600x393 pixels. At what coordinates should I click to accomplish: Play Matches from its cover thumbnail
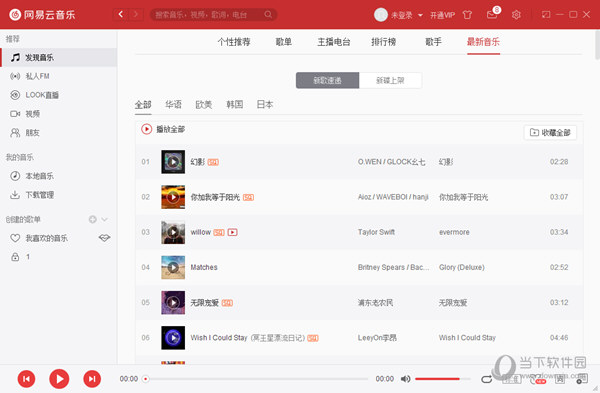(x=173, y=267)
